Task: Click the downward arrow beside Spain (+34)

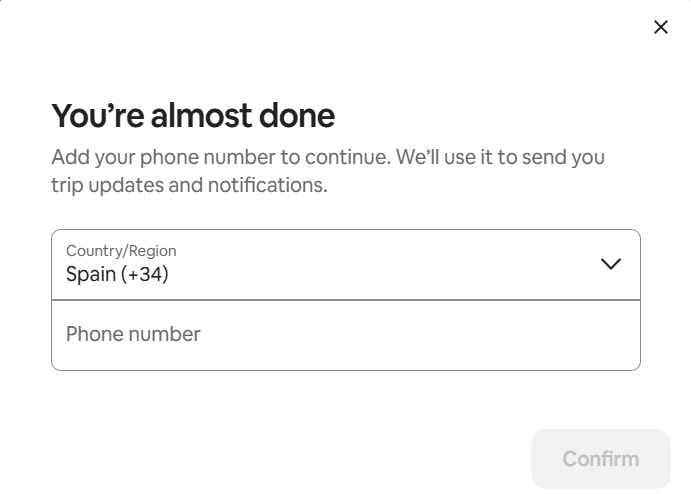Action: [x=610, y=264]
